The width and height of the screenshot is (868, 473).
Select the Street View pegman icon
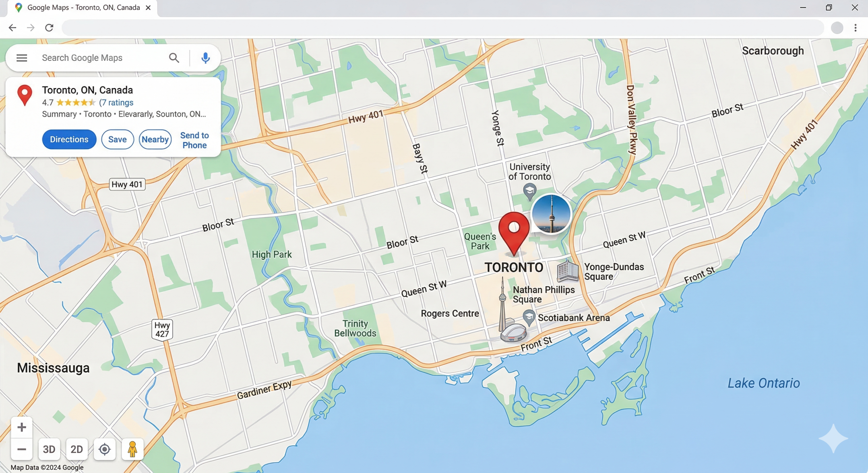click(132, 449)
